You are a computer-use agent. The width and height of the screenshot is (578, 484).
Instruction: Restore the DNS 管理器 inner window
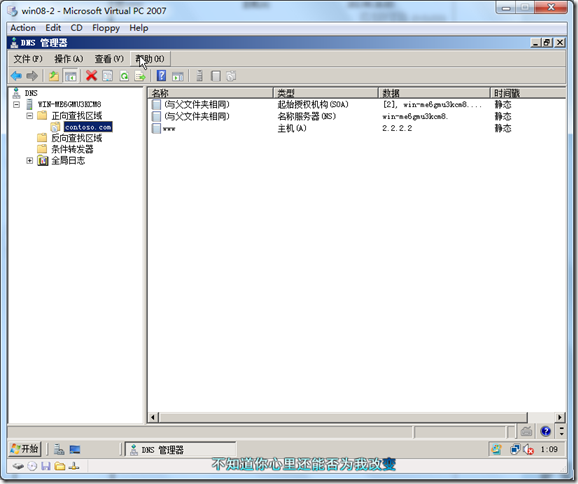click(x=547, y=43)
